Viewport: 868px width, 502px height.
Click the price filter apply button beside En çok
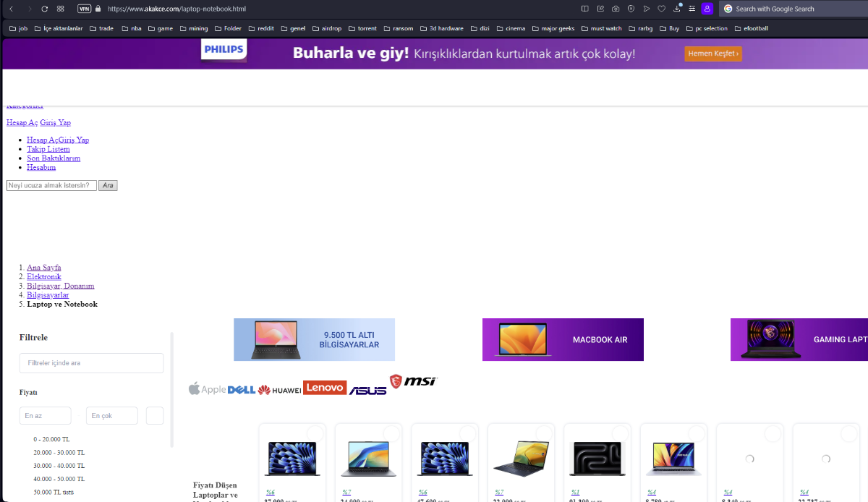(155, 416)
